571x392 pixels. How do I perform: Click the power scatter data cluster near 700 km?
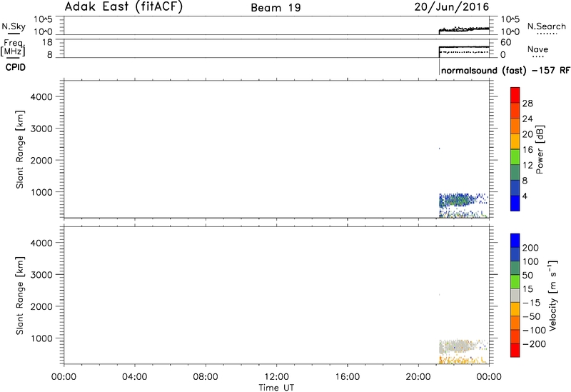(457, 200)
